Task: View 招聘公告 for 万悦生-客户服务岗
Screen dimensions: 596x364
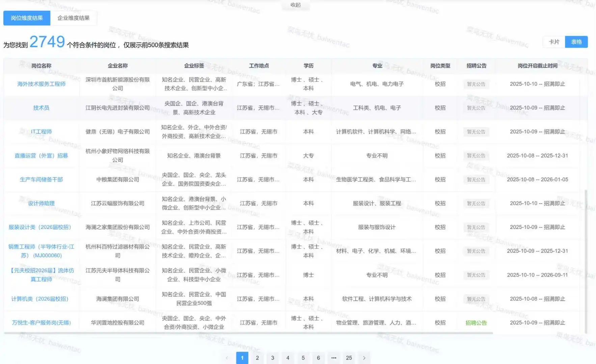Action: pyautogui.click(x=476, y=323)
